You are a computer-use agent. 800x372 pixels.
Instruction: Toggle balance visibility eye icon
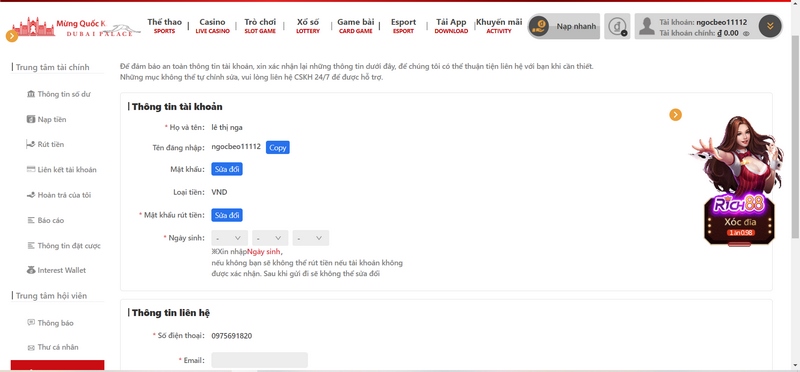pos(746,34)
